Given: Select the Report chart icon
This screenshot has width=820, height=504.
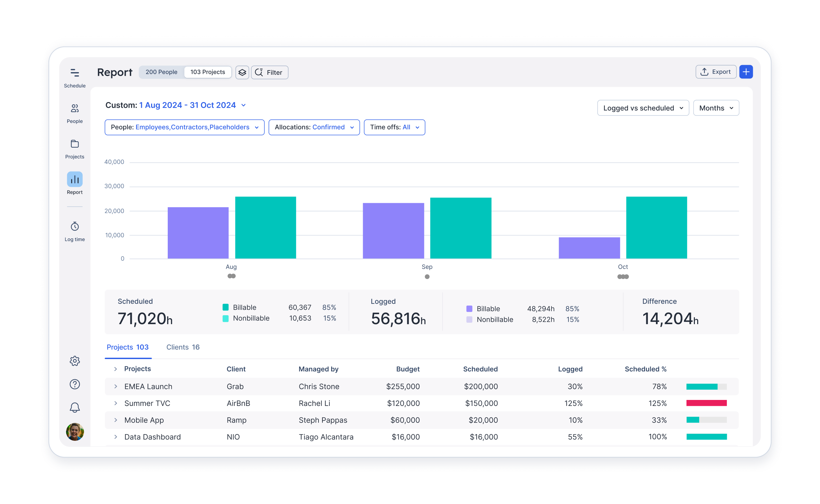Looking at the screenshot, I should pos(75,179).
